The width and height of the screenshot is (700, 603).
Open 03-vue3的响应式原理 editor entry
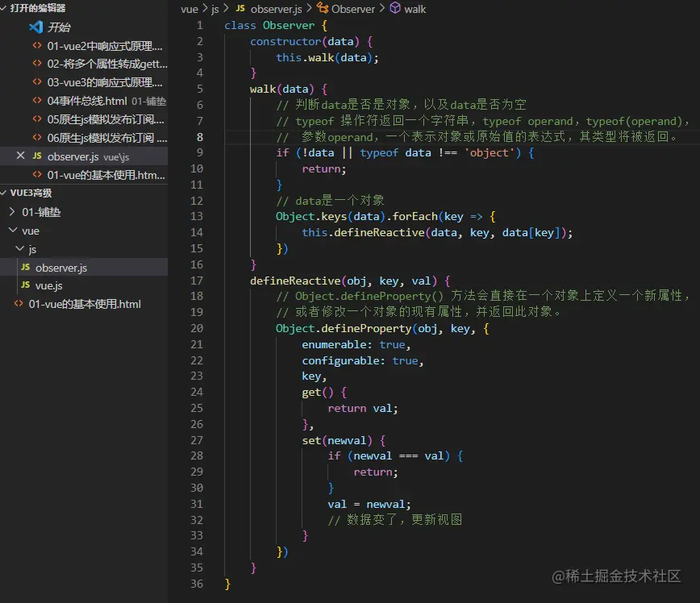pos(105,82)
